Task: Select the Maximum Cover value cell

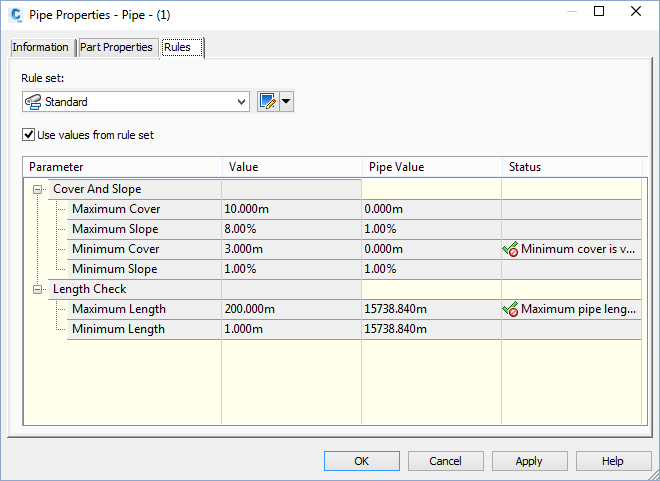Action: (x=290, y=209)
